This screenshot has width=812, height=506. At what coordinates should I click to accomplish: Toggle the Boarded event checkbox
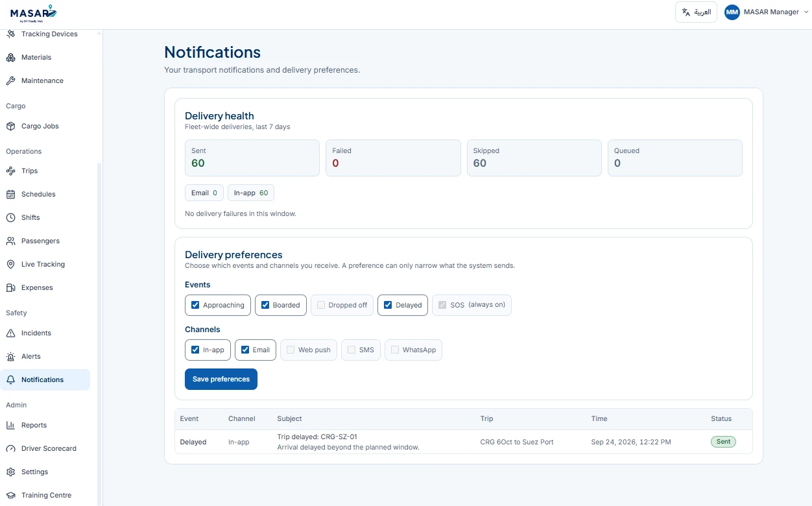click(265, 305)
